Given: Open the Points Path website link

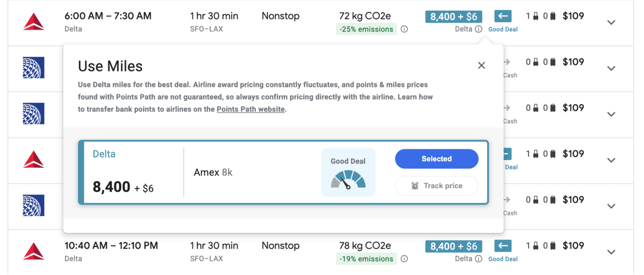Looking at the screenshot, I should pyautogui.click(x=250, y=109).
